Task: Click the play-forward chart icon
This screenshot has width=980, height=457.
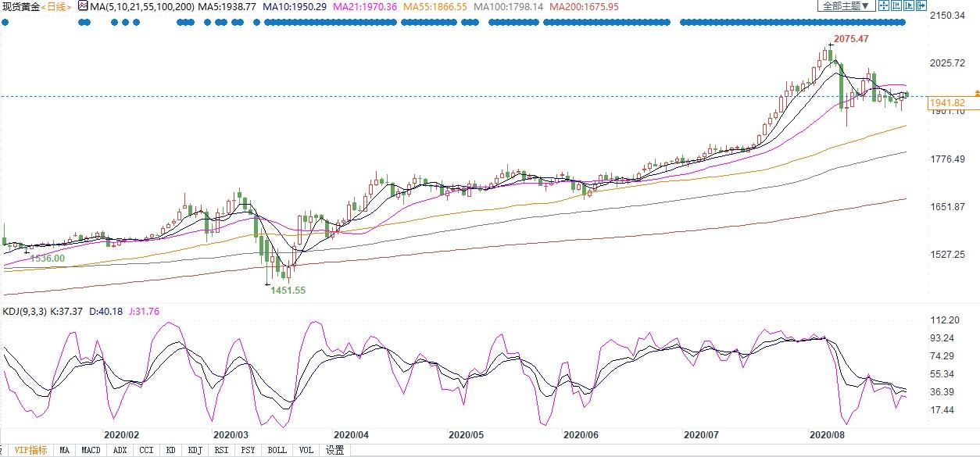Action: pyautogui.click(x=909, y=5)
